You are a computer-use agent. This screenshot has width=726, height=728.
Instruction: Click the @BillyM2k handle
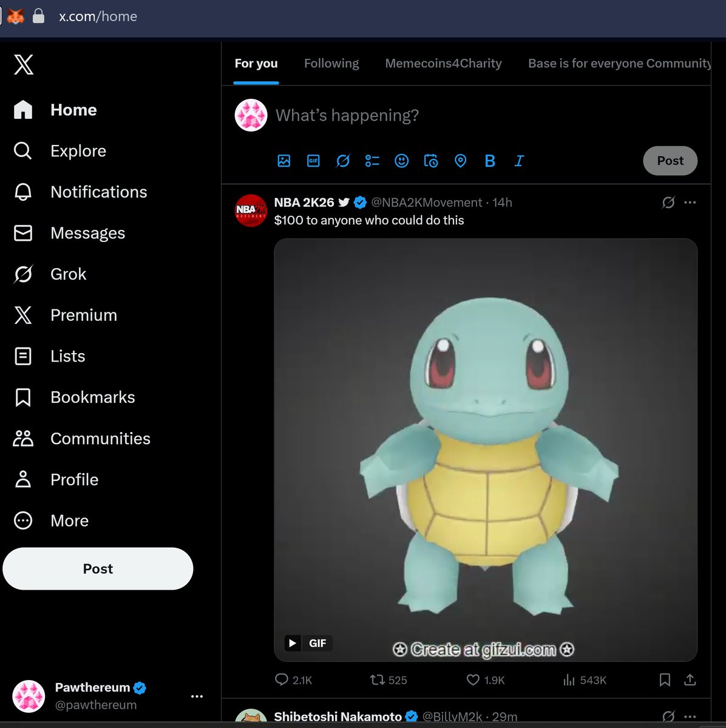(452, 717)
